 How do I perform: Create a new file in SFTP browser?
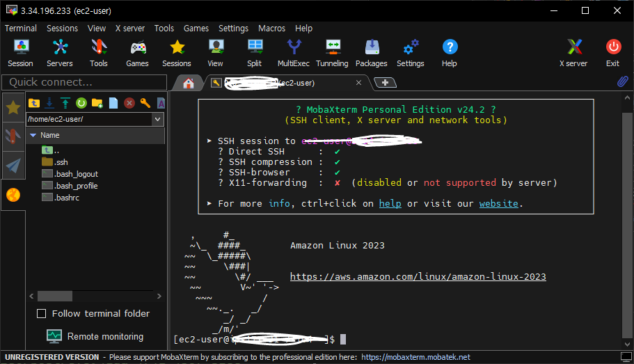click(113, 103)
